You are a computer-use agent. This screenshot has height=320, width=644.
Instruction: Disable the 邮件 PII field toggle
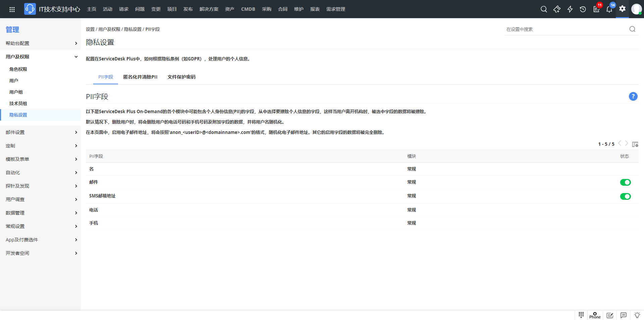(625, 182)
